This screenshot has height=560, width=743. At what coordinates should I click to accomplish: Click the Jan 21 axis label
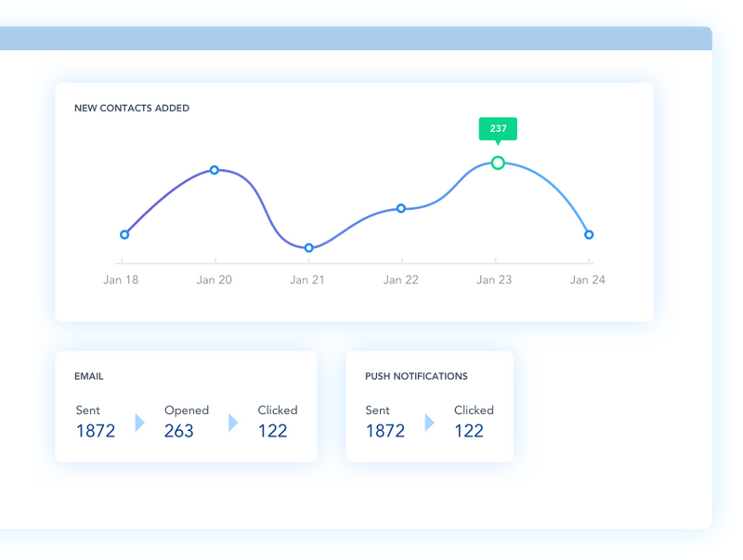pos(307,280)
